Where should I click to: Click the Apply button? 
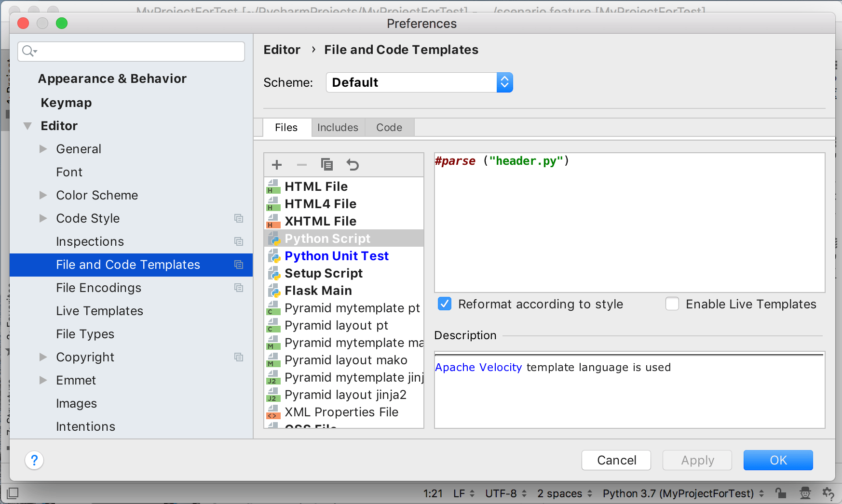click(x=697, y=460)
